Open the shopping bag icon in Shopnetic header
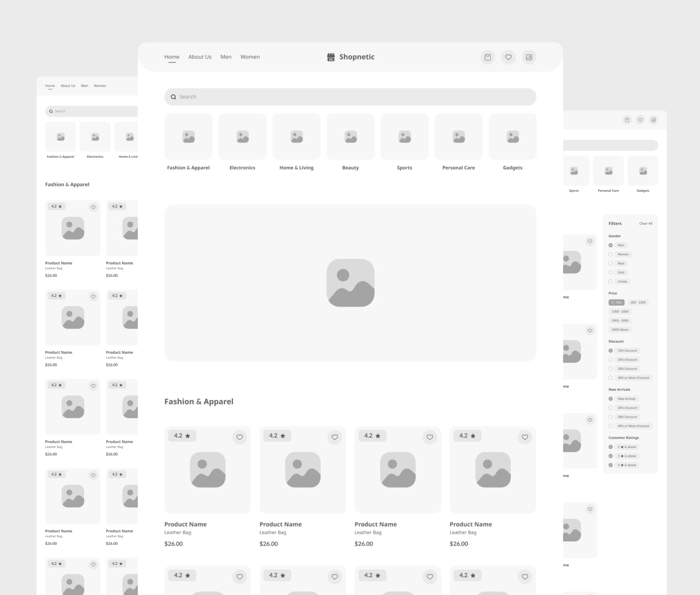Viewport: 700px width, 595px height. [x=488, y=57]
